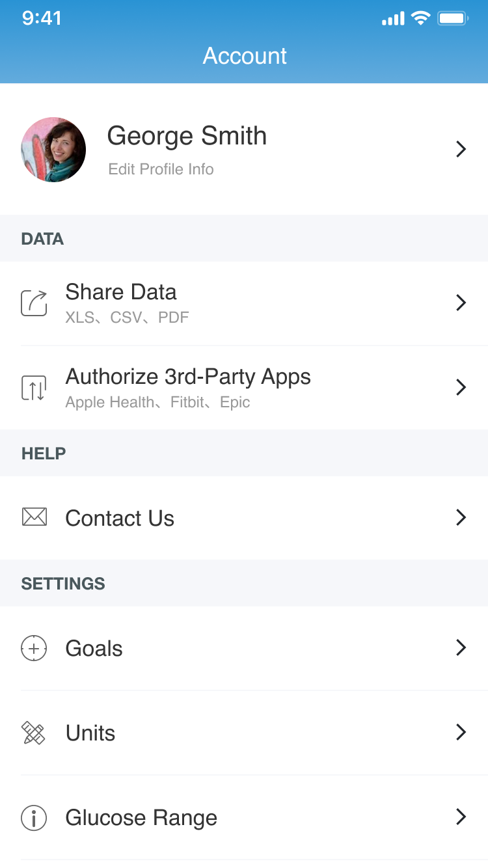Select the Glucose Range menu item

[x=141, y=818]
